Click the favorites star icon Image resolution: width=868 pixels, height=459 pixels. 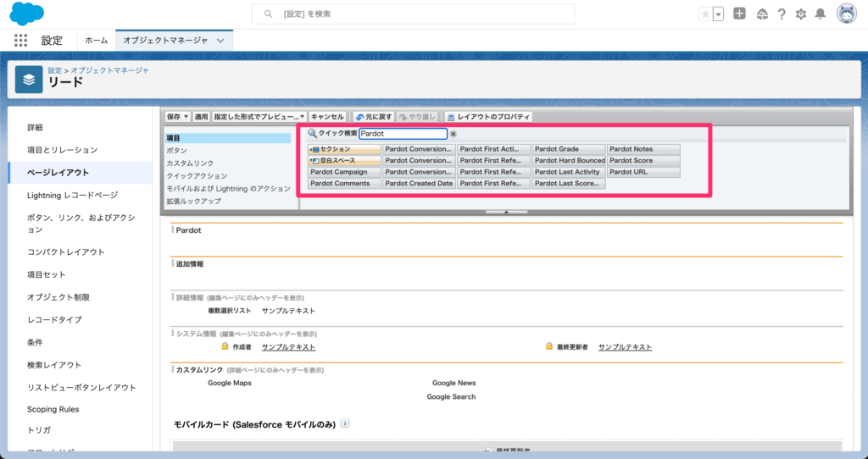705,14
